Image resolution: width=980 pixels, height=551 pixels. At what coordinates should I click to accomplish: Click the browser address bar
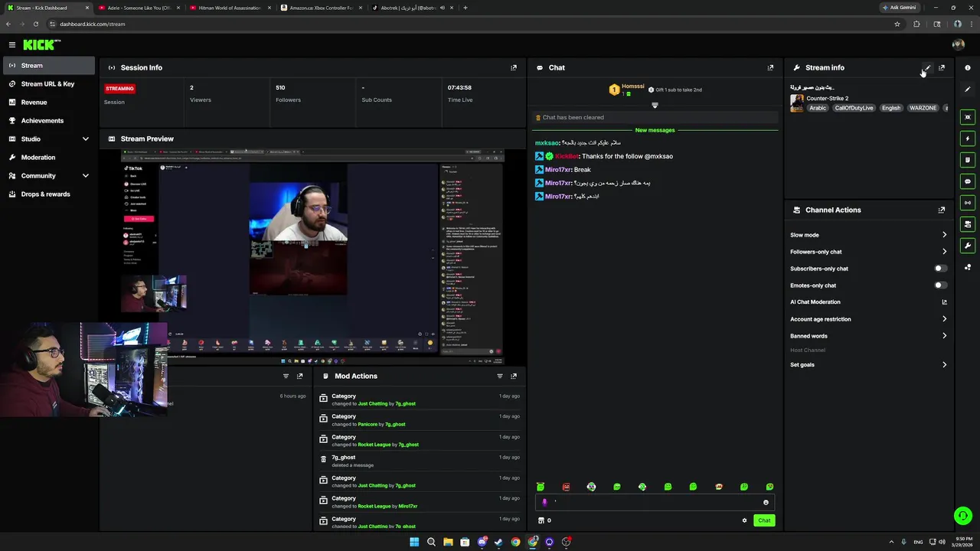click(467, 24)
